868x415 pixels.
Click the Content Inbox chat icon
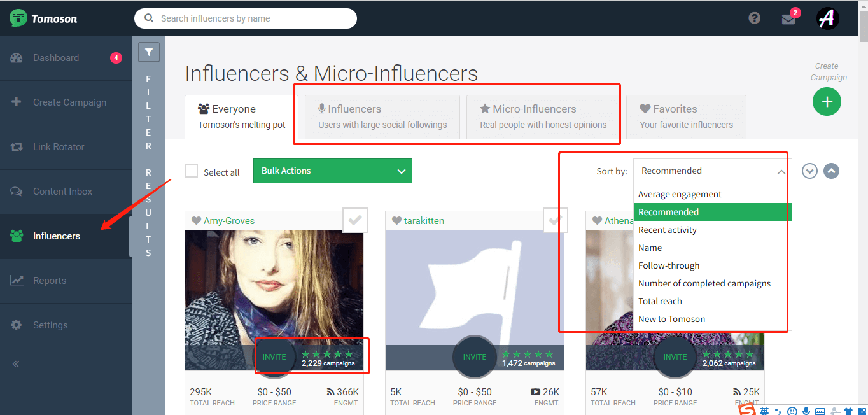(17, 192)
